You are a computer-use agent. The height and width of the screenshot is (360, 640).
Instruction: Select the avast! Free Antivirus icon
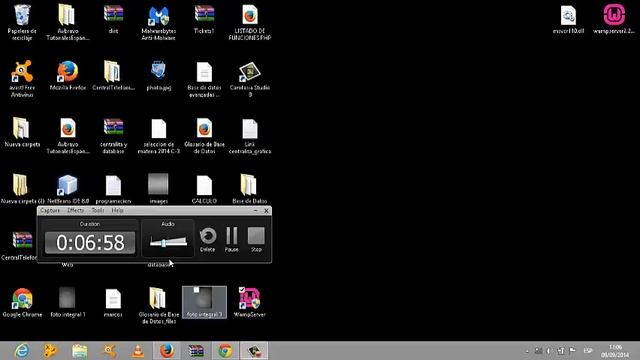pos(22,79)
